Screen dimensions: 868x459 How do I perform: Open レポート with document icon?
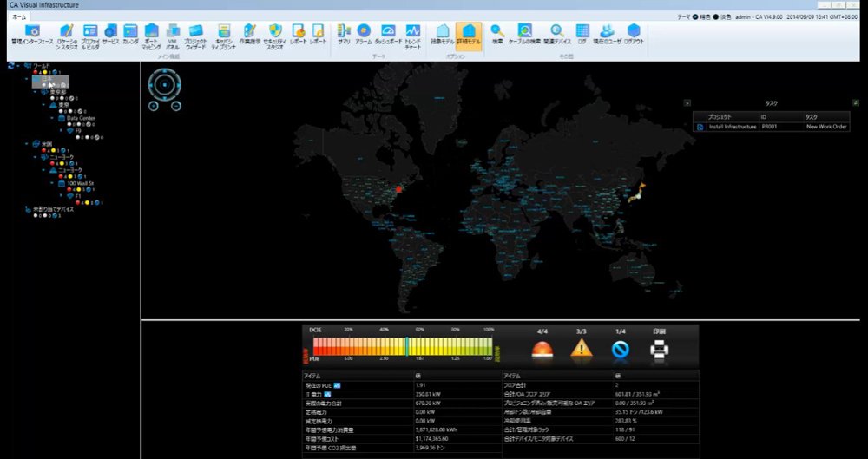pos(319,35)
